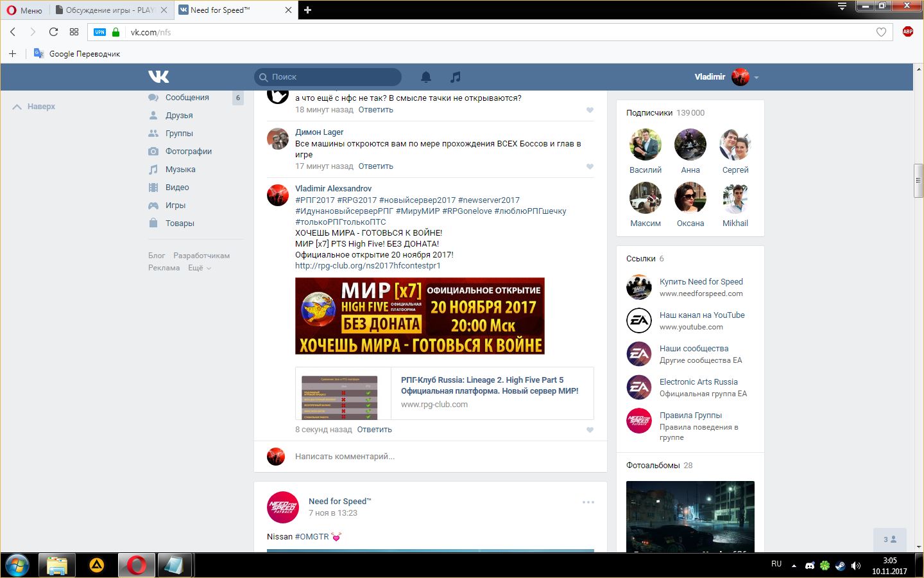
Task: Click the Товары shopping bag icon
Action: pos(153,223)
